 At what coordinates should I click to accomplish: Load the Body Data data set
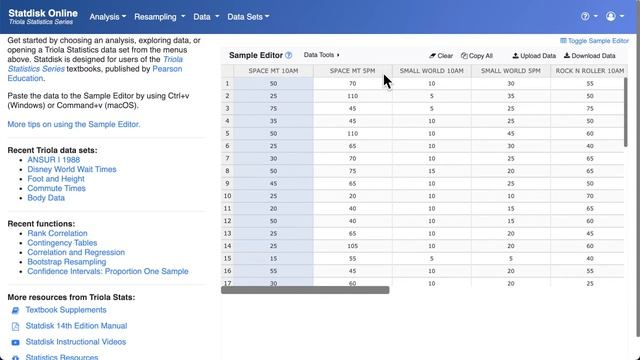pos(46,198)
